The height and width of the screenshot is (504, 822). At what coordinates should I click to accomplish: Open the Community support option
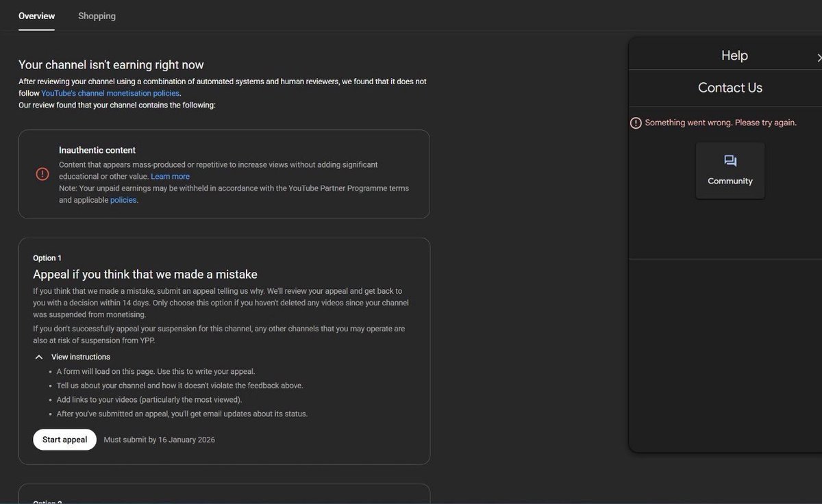click(x=730, y=171)
